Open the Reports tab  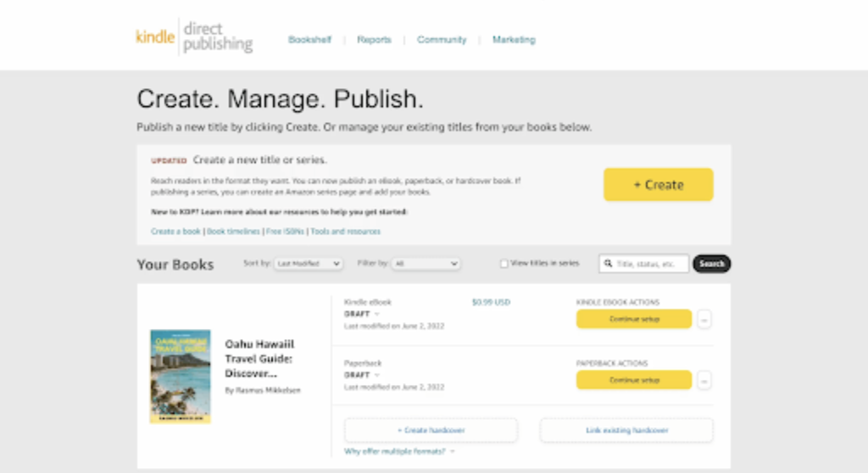[x=374, y=40]
